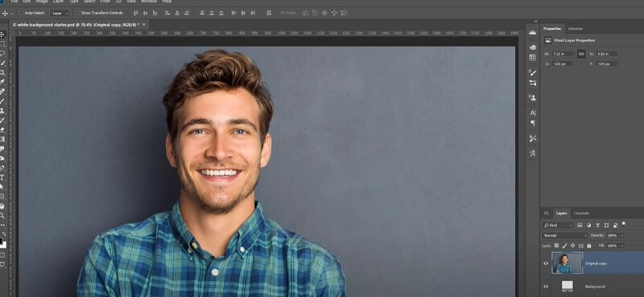Open the Window menu
The height and width of the screenshot is (297, 644).
[x=149, y=2]
